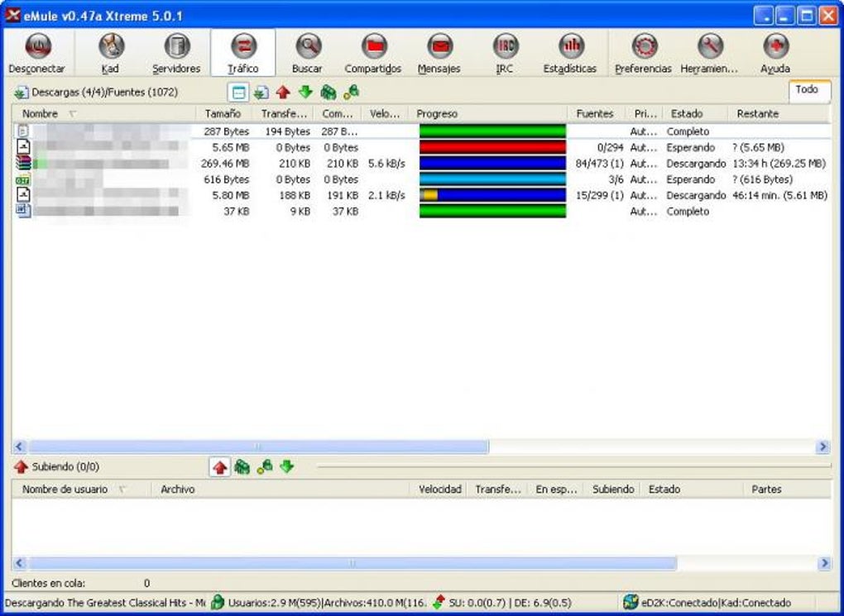The image size is (844, 616).
Task: Click the 0/294 sources cell
Action: point(610,147)
